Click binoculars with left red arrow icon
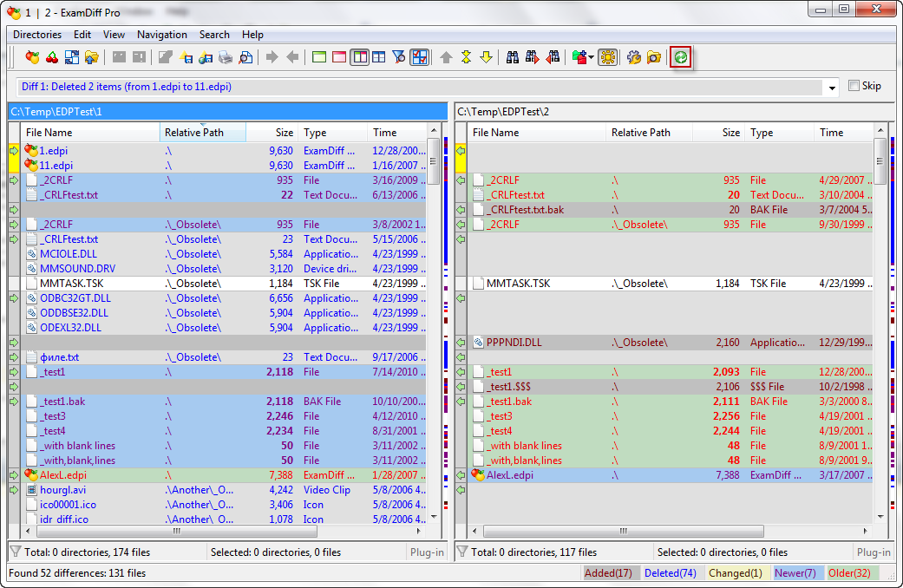Image resolution: width=903 pixels, height=588 pixels. [553, 57]
